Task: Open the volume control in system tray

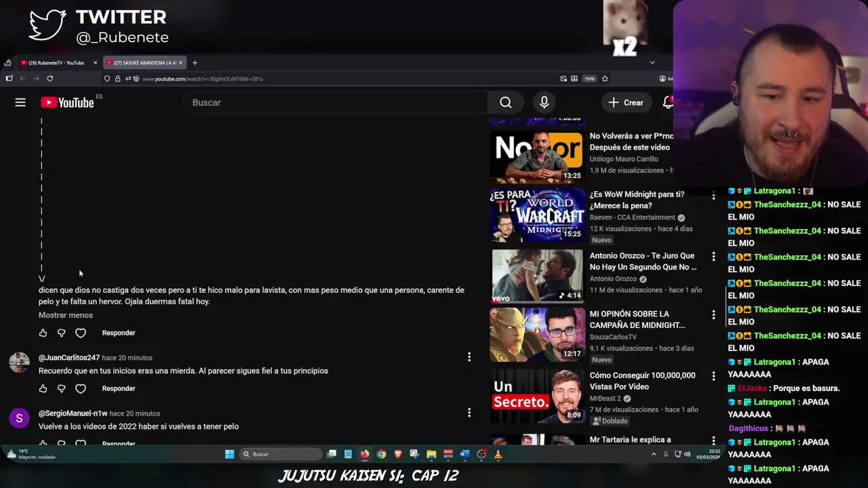Action: pyautogui.click(x=687, y=454)
